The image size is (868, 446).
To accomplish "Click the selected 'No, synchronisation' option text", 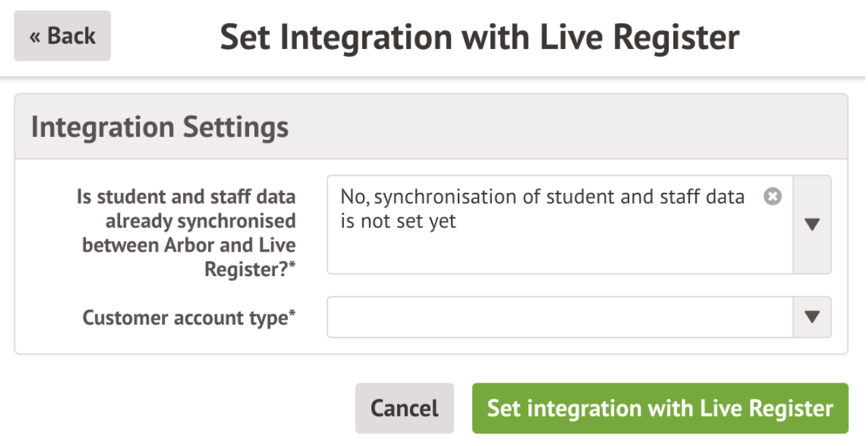I will 542,197.
